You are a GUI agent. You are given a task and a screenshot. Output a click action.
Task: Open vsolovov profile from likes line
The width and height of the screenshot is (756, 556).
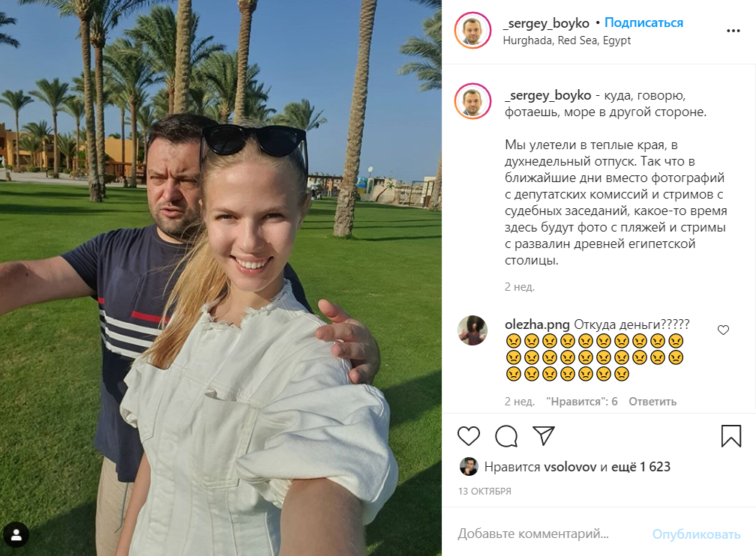coord(570,467)
